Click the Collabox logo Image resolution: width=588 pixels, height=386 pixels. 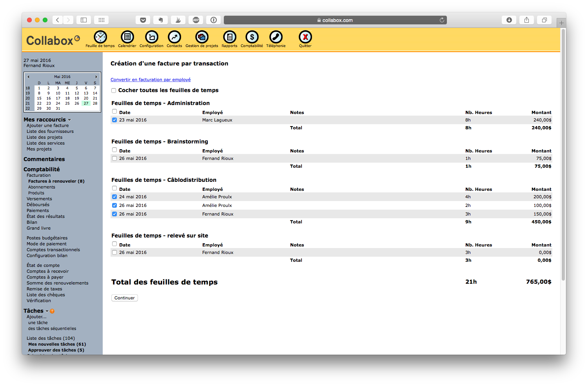53,40
